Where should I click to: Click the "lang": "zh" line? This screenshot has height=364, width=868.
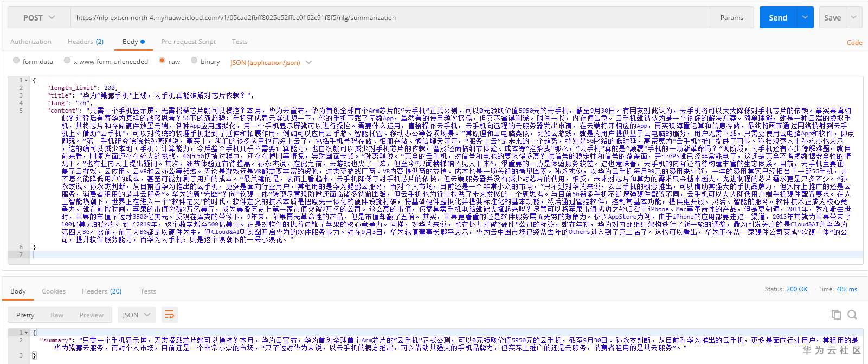(69, 103)
